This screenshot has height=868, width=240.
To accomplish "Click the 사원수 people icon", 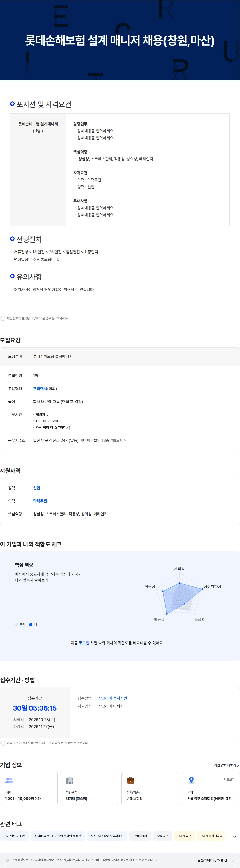I will (x=9, y=780).
